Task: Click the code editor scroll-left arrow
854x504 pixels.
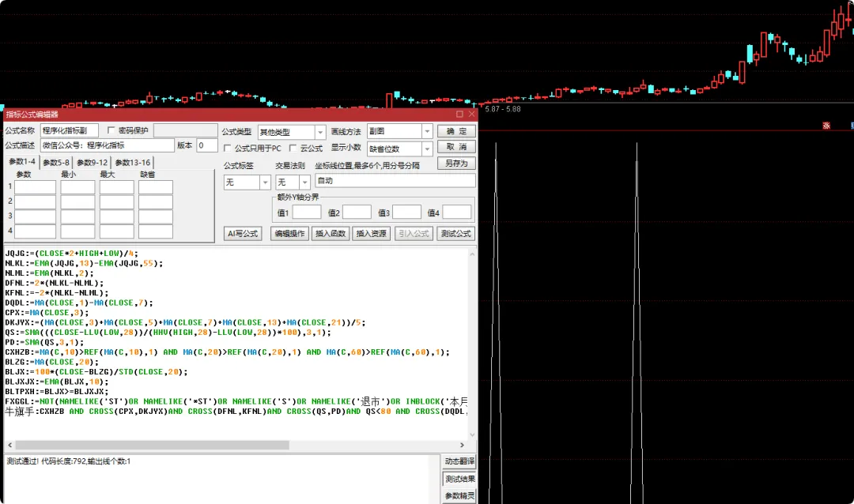Action: (x=9, y=445)
